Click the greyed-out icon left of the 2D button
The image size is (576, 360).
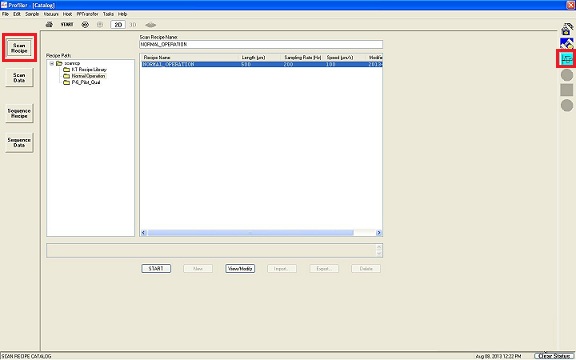(x=100, y=25)
